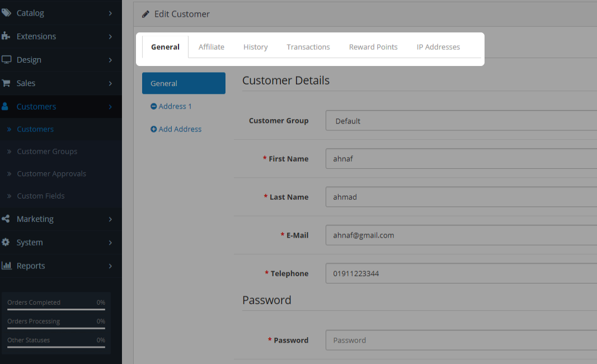This screenshot has width=597, height=364.
Task: Switch to the Affiliate tab
Action: pos(211,47)
